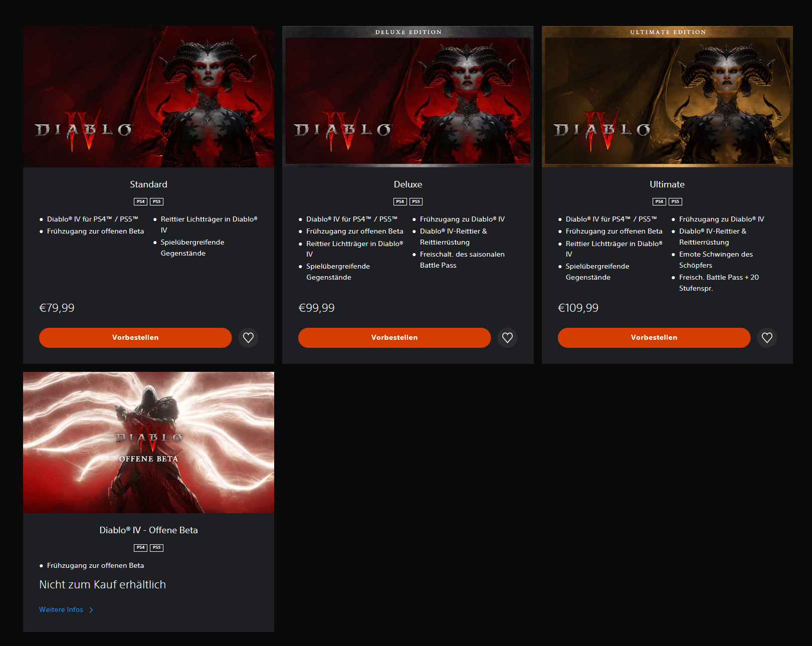Click Reittier Lichtträger item in Standard card
Screen dimensions: 812x646
pos(209,225)
